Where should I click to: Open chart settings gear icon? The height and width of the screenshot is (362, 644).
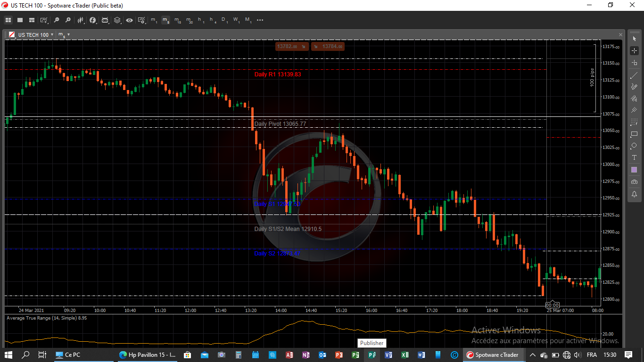click(141, 20)
